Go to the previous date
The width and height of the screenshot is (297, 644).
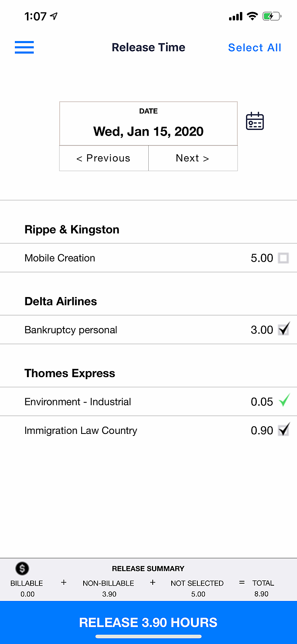(x=104, y=158)
